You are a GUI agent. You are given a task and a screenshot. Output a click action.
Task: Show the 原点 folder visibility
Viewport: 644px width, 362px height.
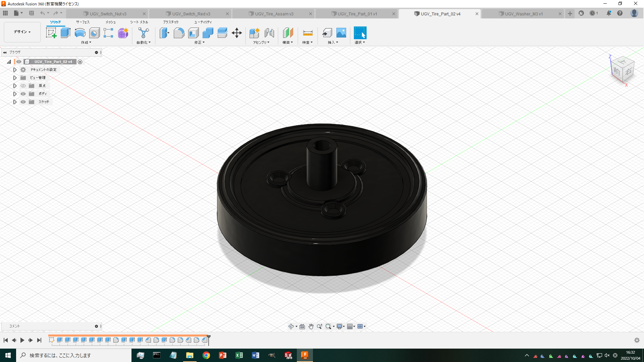point(23,85)
